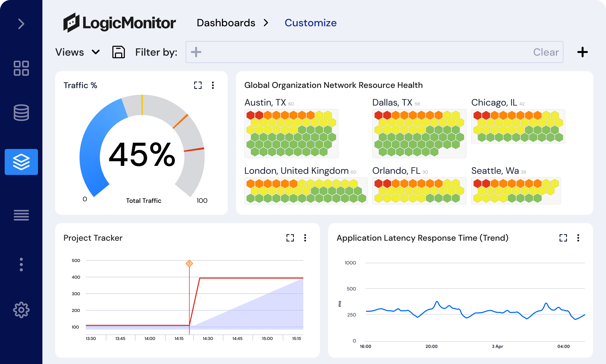
Task: Expand the Application Latency widget options menu
Action: 578,238
